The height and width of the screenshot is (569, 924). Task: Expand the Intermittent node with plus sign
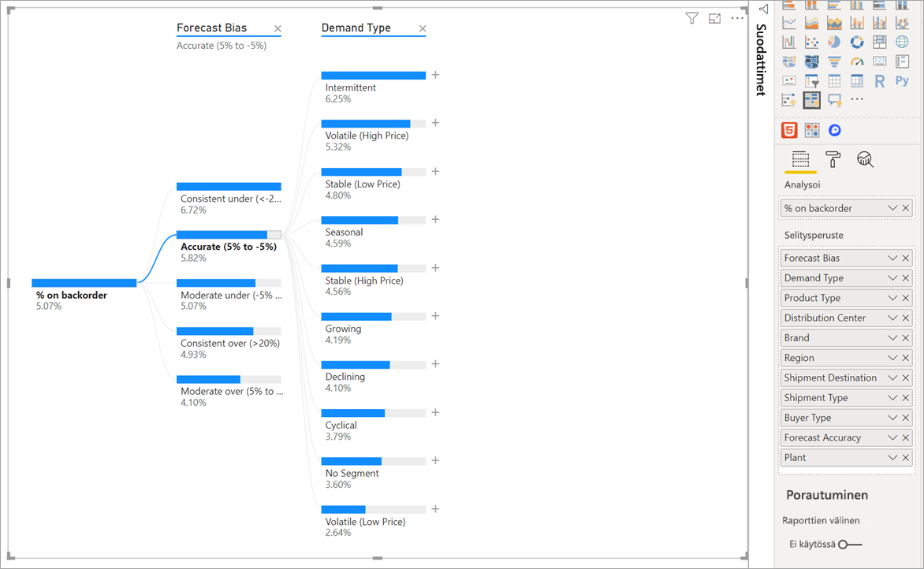click(x=435, y=75)
